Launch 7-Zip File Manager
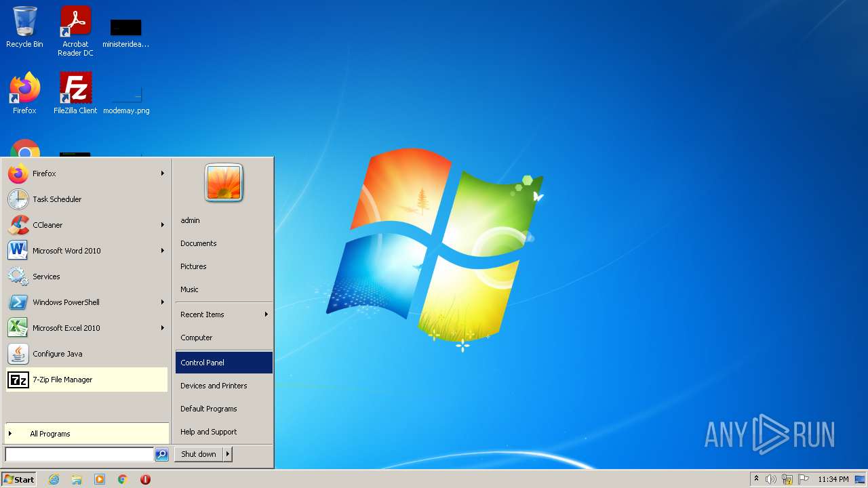 87,380
